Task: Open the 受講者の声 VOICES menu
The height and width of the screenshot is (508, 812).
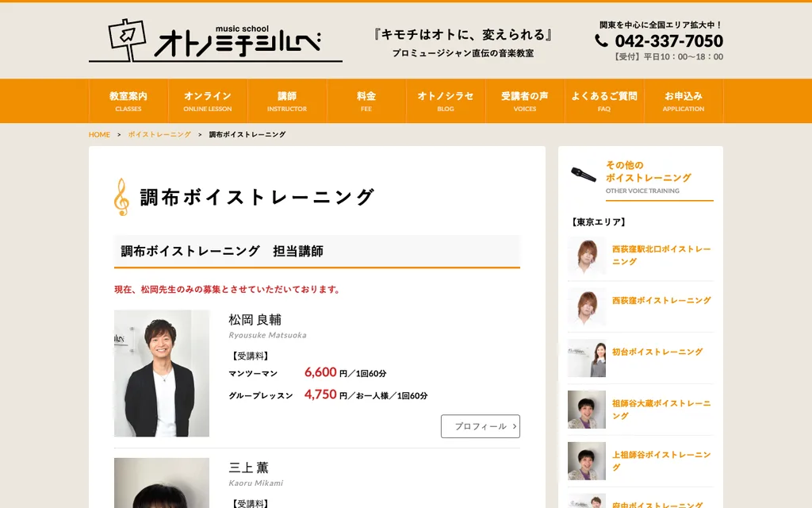Action: 525,101
